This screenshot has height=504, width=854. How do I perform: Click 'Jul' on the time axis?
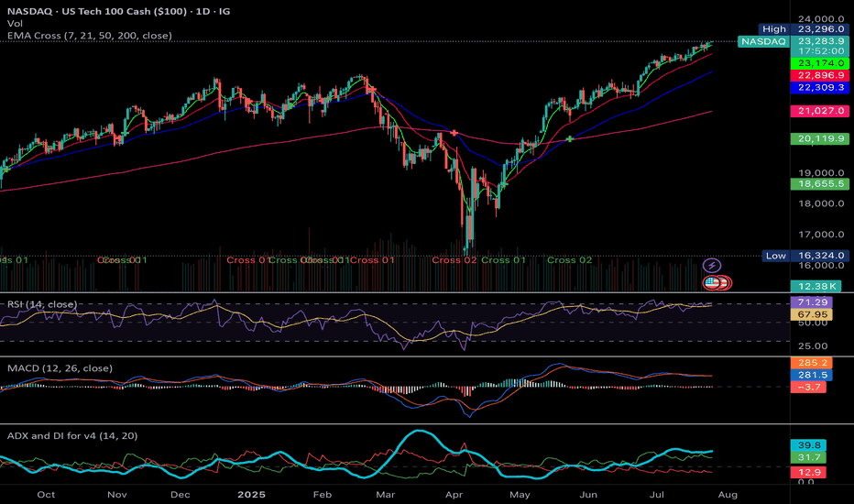[x=657, y=495]
